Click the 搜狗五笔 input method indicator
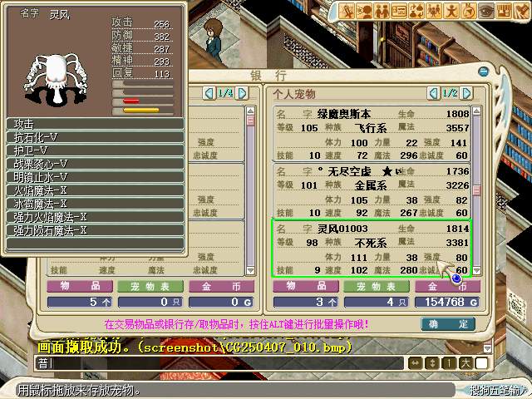This screenshot has height=399, width=532. [500, 391]
